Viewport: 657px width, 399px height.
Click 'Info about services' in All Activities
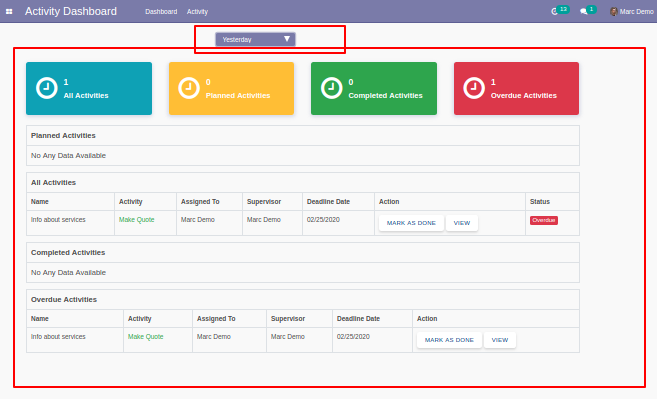58,220
